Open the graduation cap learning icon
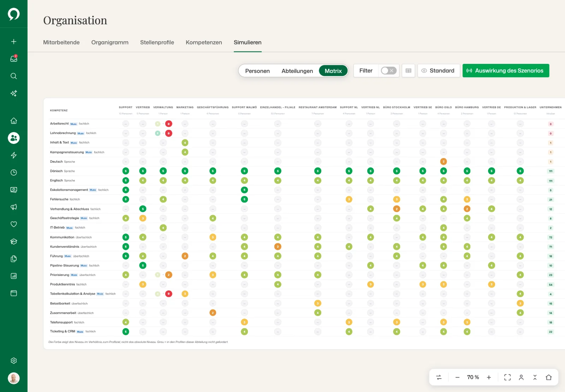Screen dimensions: 565x392 [14, 242]
